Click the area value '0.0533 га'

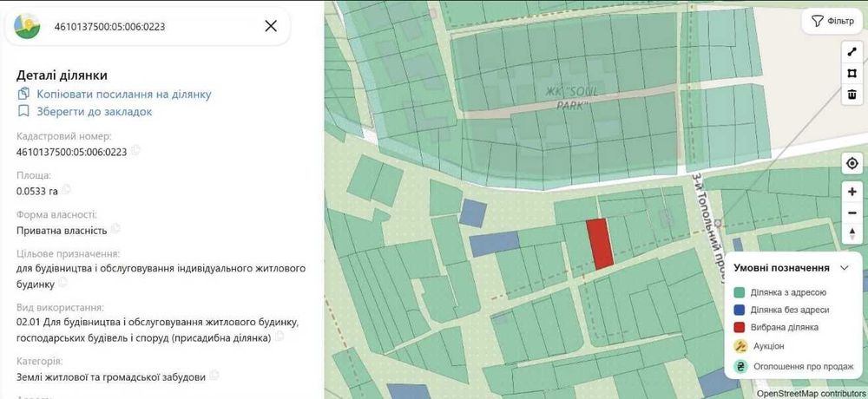pos(37,191)
